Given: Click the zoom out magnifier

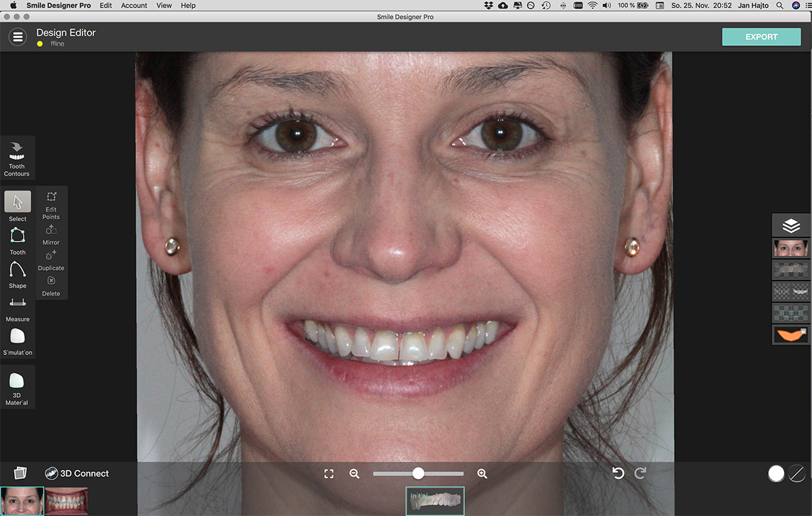Looking at the screenshot, I should point(354,474).
